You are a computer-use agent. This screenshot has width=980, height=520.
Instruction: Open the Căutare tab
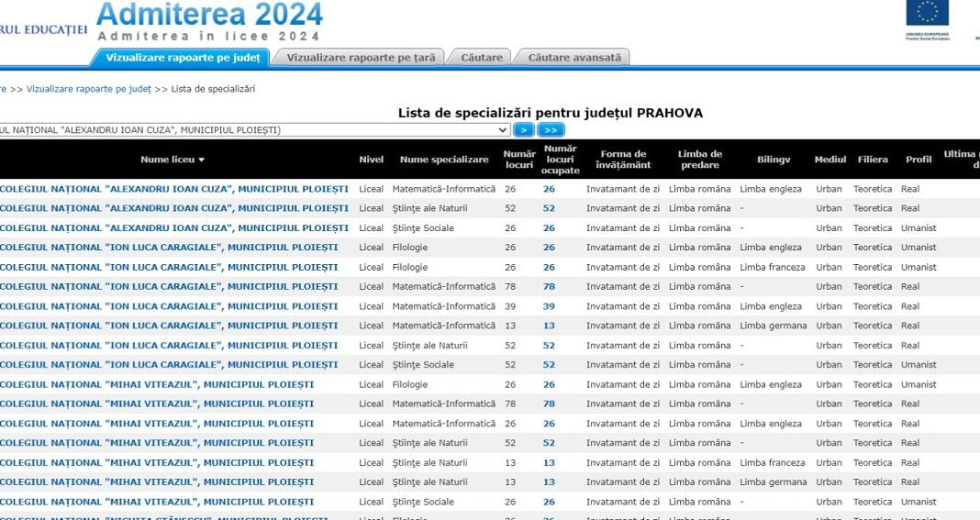pyautogui.click(x=481, y=58)
